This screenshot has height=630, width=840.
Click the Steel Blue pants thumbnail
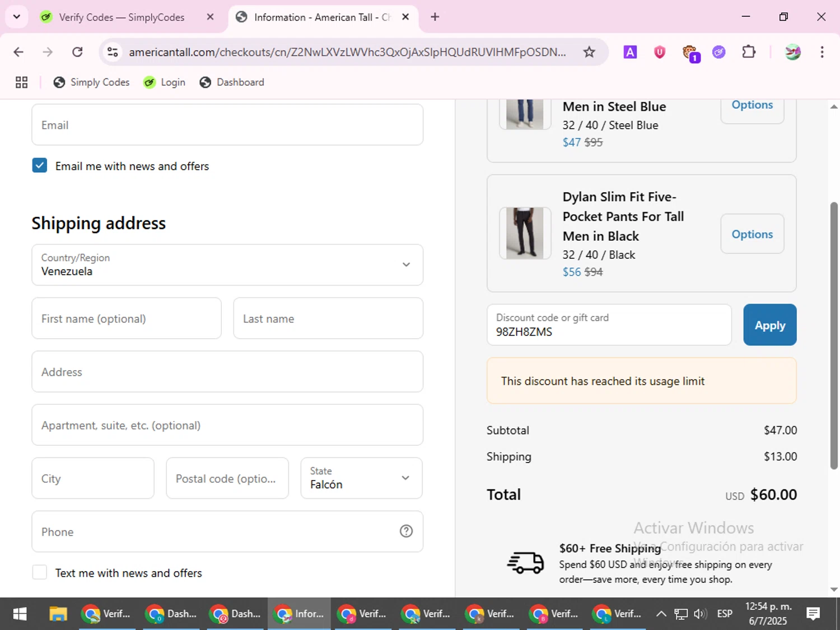(x=525, y=114)
